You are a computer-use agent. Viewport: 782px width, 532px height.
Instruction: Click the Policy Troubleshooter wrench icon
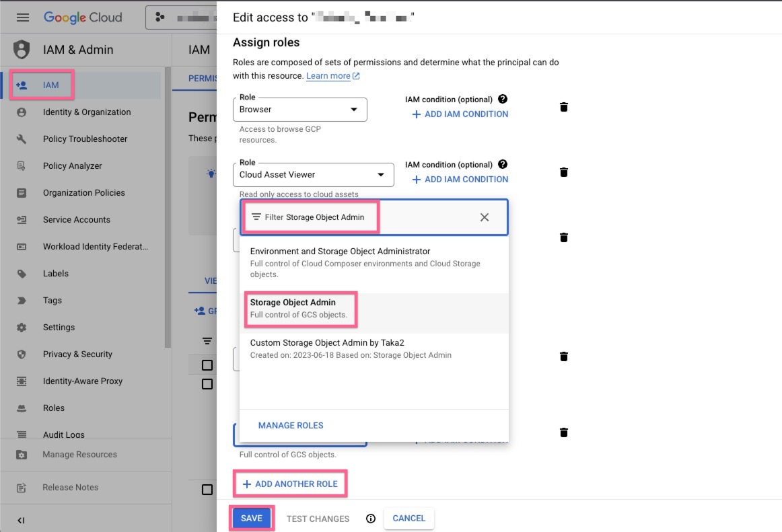pos(22,139)
